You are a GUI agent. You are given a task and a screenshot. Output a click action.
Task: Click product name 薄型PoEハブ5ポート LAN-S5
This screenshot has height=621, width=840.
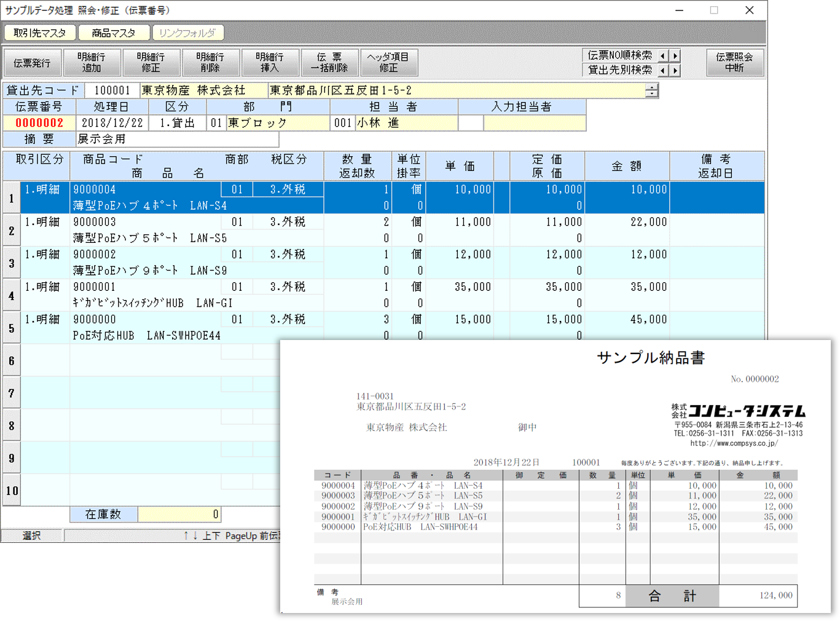click(150, 238)
